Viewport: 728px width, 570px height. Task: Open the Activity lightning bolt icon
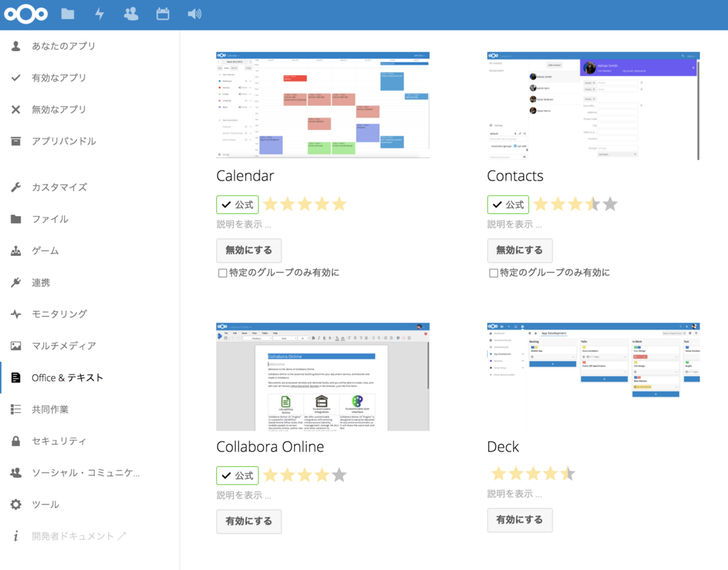pos(100,14)
